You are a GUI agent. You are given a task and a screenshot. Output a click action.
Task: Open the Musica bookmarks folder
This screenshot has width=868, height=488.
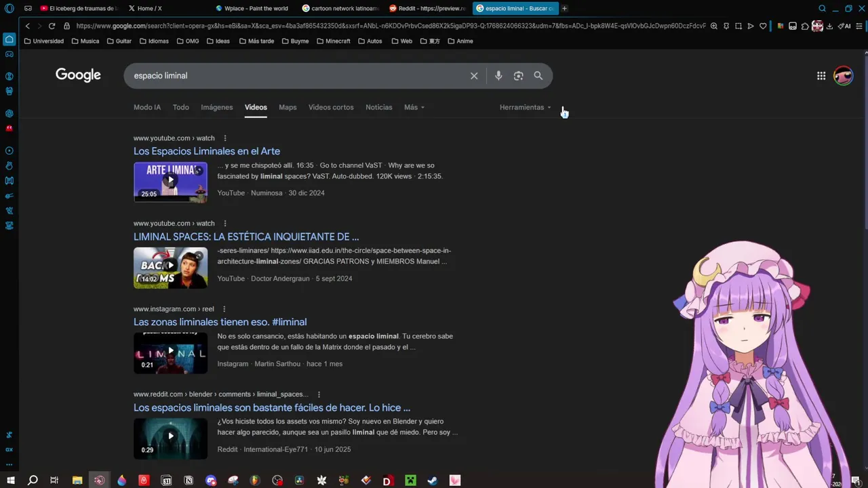click(x=85, y=41)
